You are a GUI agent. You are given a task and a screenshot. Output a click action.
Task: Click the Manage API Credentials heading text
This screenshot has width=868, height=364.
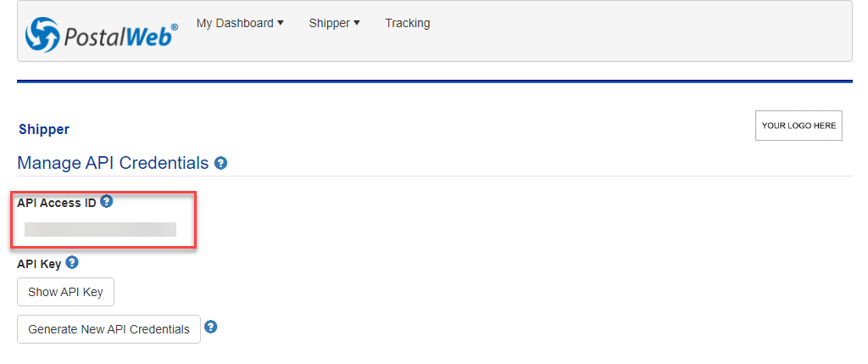[x=113, y=163]
